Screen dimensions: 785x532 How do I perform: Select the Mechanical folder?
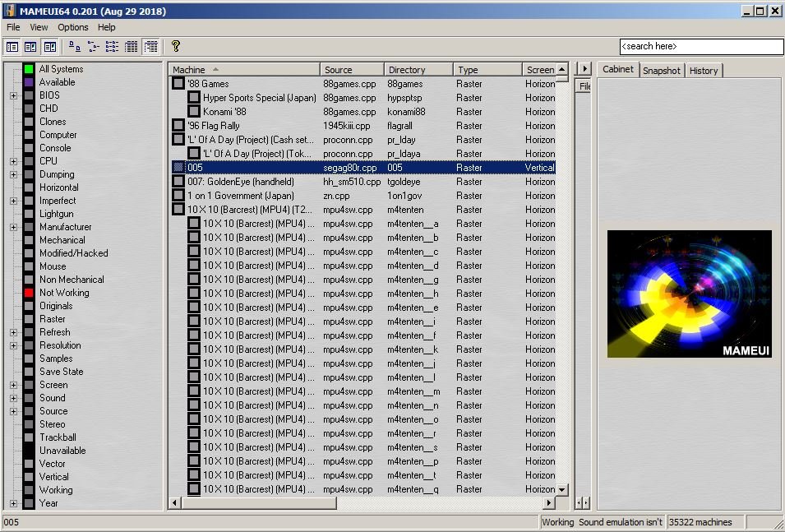[x=62, y=240]
